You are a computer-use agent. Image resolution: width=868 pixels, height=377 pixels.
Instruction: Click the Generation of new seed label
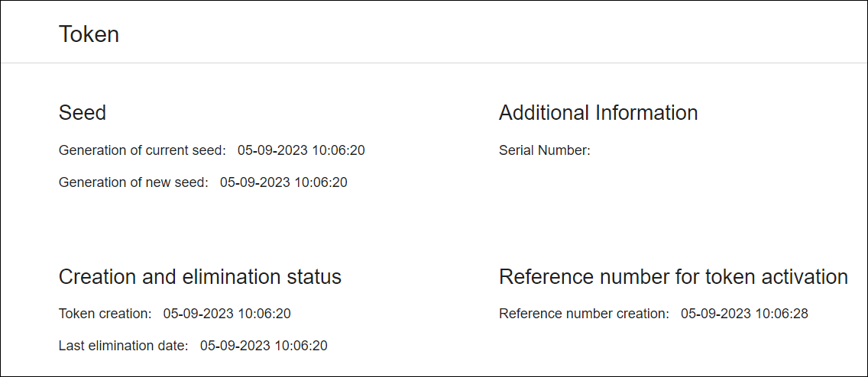(133, 182)
